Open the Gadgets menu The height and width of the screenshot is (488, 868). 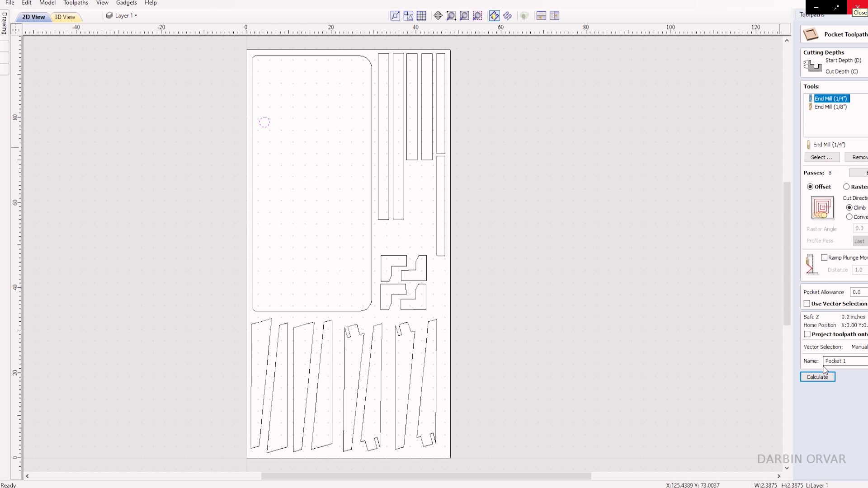(x=127, y=3)
